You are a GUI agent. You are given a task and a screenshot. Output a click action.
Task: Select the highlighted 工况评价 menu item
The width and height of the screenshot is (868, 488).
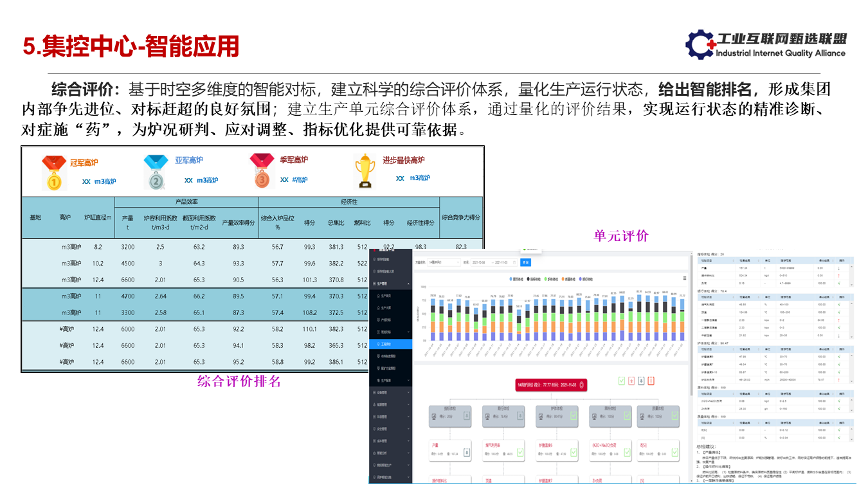point(390,344)
